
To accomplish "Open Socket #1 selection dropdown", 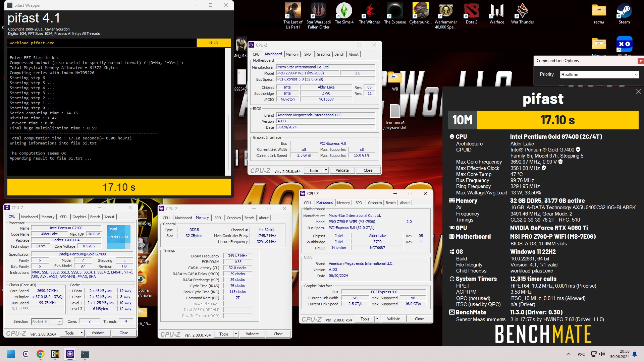I will (x=47, y=321).
